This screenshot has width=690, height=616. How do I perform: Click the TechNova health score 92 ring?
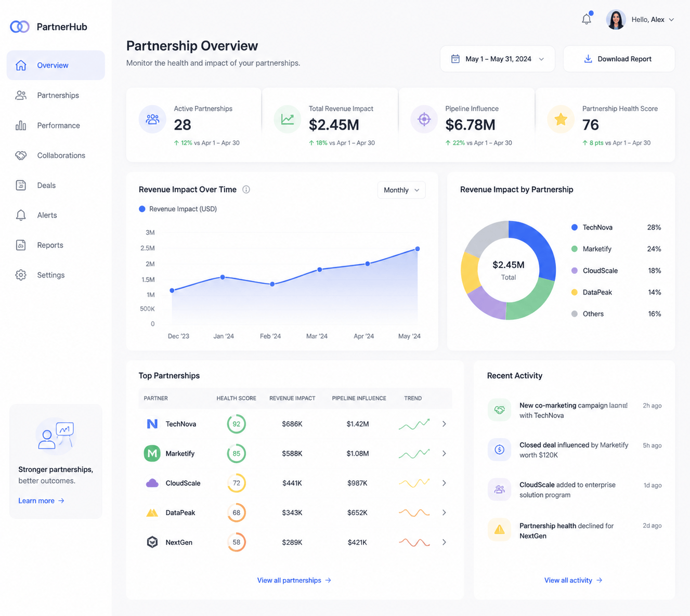click(237, 424)
